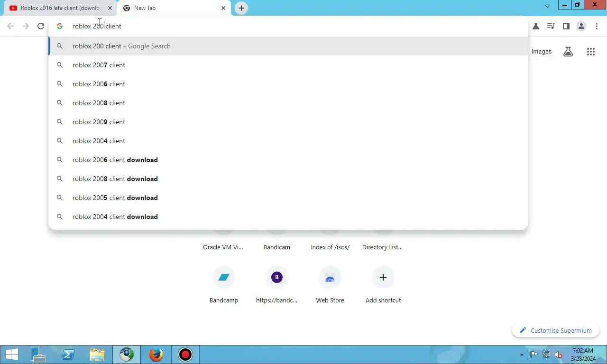This screenshot has height=364, width=607.
Task: Click Customise Supermium button
Action: point(555,330)
